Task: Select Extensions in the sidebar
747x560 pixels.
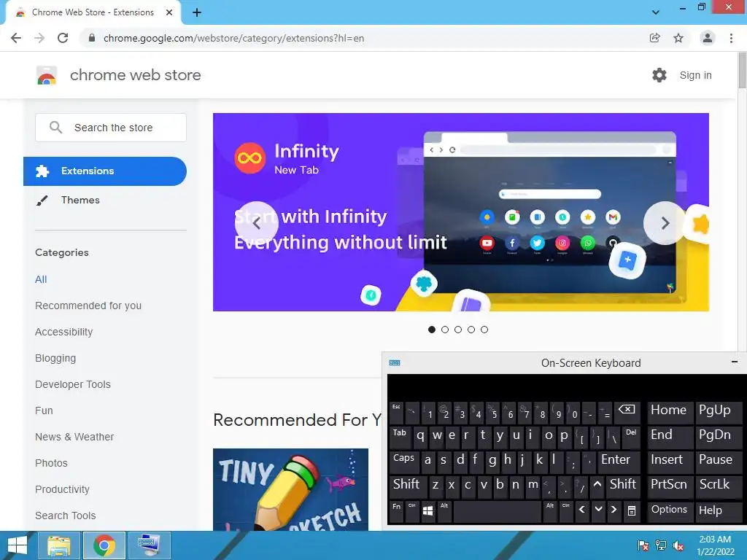Action: (x=105, y=171)
